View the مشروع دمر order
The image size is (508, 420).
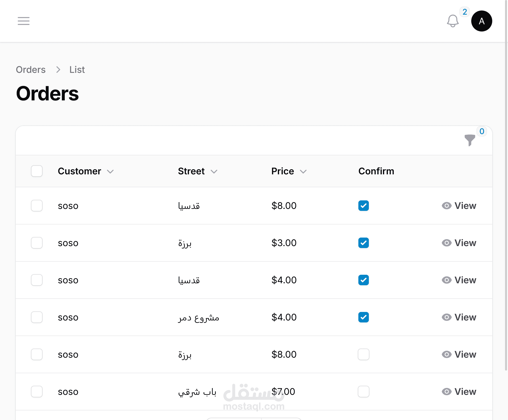click(465, 317)
